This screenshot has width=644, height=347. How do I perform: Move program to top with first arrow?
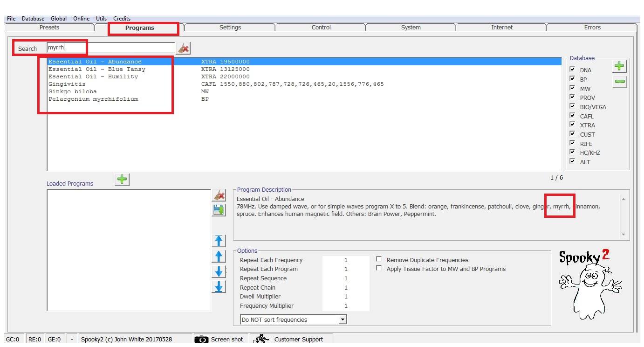(219, 241)
